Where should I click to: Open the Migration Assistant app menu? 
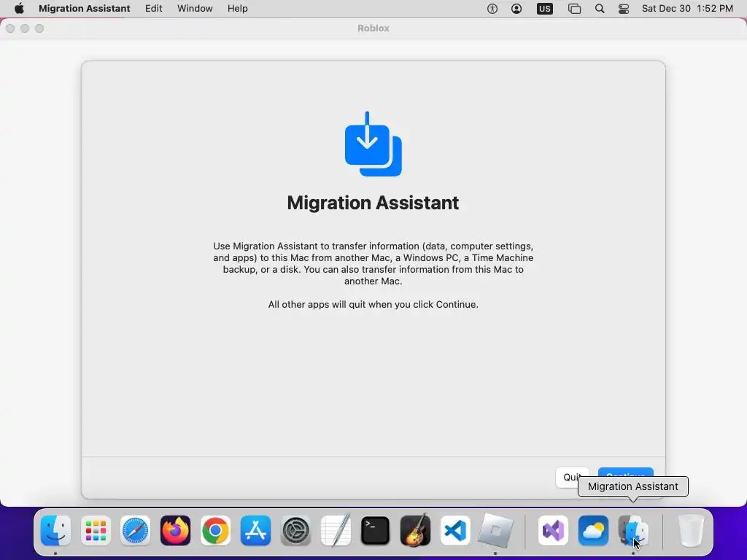click(85, 9)
